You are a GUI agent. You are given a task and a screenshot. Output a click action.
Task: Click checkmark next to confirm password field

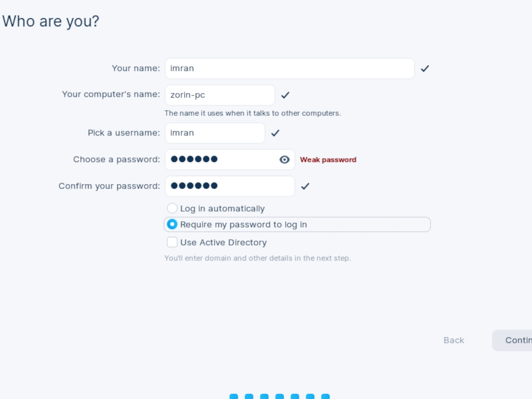click(x=305, y=186)
